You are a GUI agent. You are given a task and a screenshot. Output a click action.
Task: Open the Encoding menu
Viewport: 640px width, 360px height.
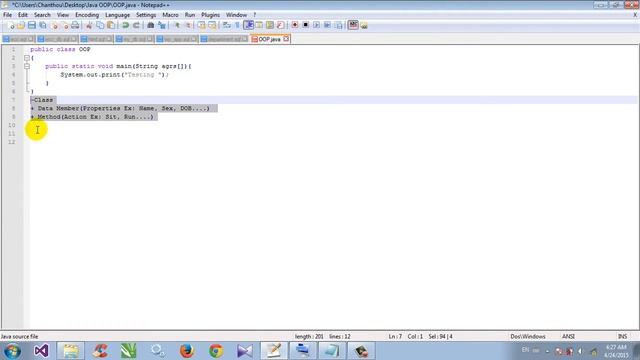tap(87, 15)
